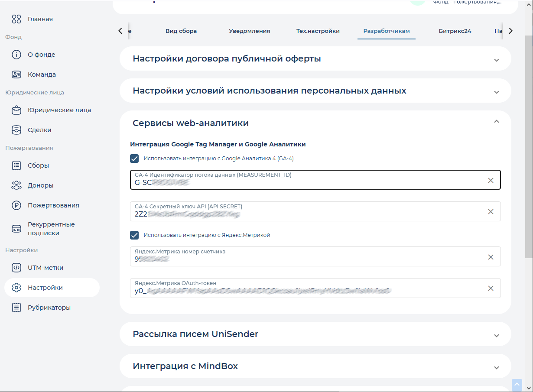Disable the Google Аналитика 4 integration checkbox

click(x=134, y=159)
